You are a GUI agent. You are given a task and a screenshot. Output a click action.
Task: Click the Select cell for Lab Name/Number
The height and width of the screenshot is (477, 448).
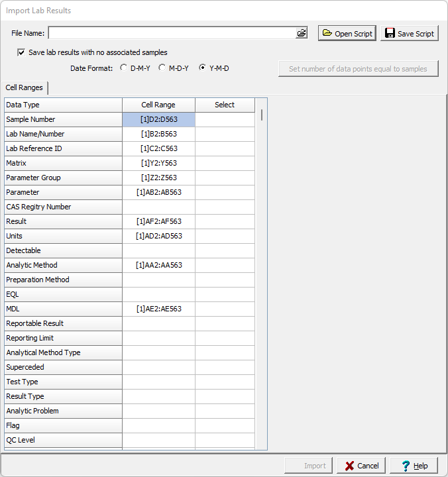225,134
